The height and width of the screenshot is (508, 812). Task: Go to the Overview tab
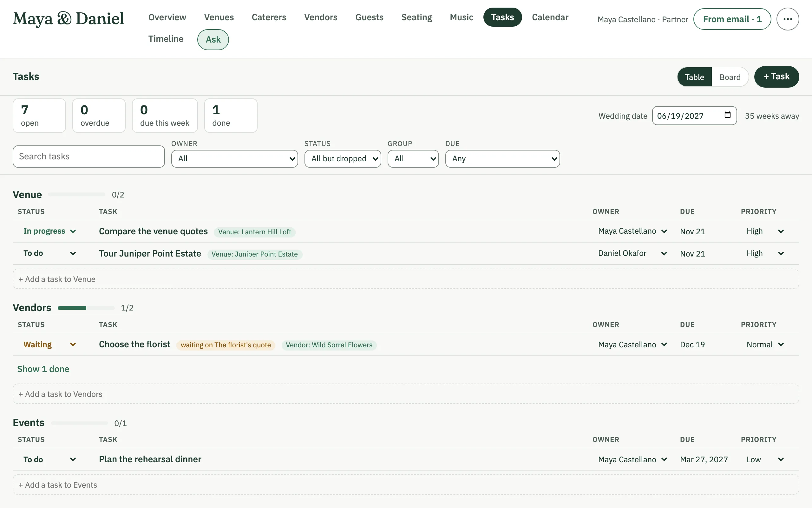coord(167,17)
